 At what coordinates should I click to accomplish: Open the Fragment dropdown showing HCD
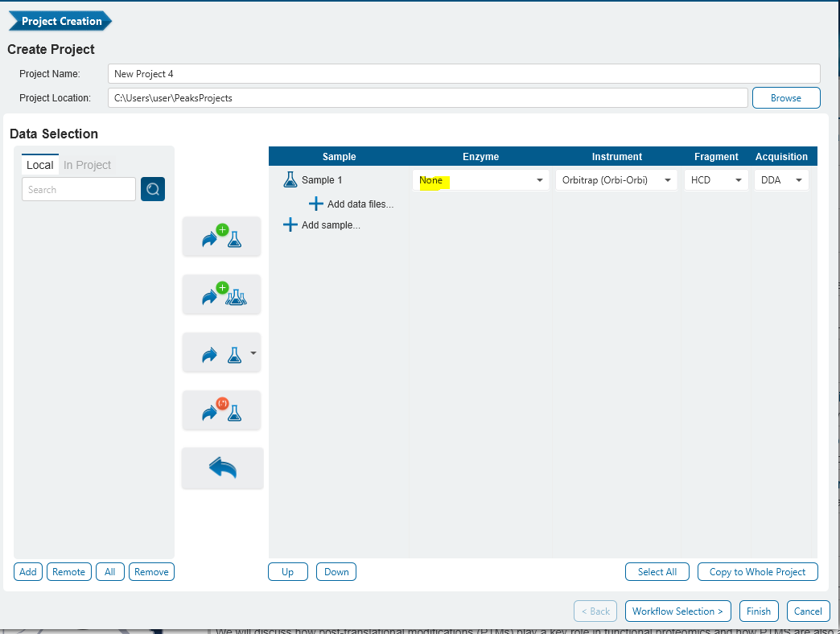[716, 180]
